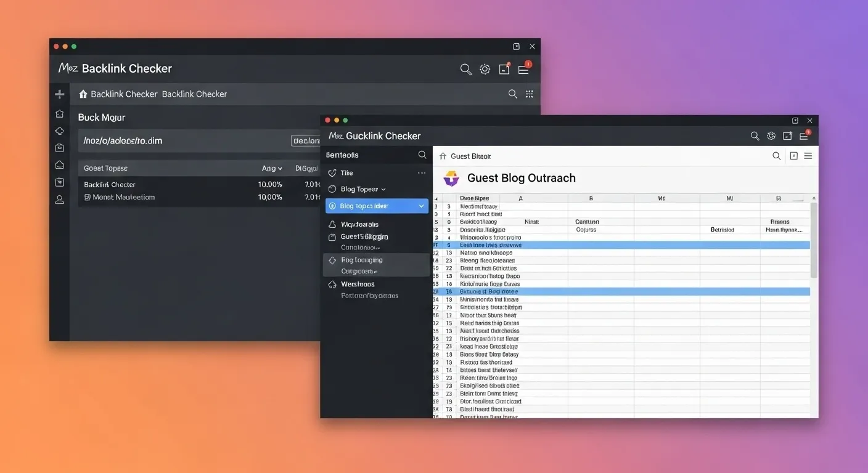This screenshot has height=473, width=868.
Task: Open the settings gear in Gucklink Checker header
Action: (x=771, y=136)
